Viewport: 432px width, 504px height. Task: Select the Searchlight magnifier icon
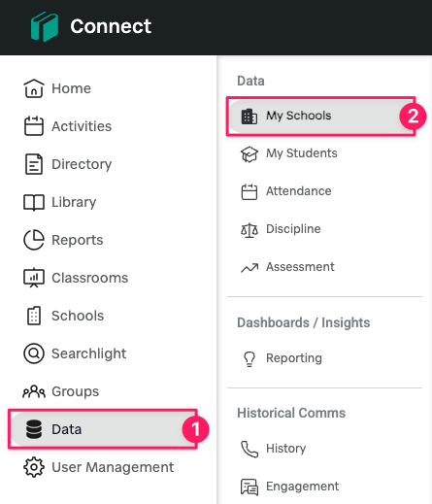pos(34,353)
